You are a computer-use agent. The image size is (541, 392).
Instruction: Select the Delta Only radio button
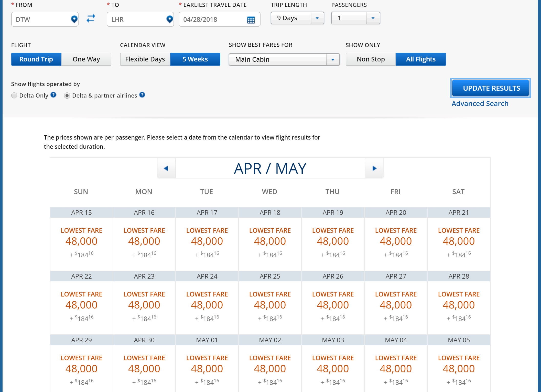(x=14, y=96)
